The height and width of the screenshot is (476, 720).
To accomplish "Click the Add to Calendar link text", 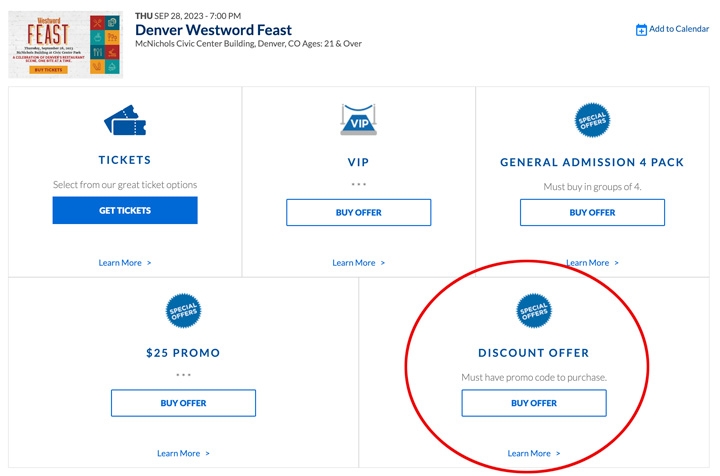I will tap(679, 30).
